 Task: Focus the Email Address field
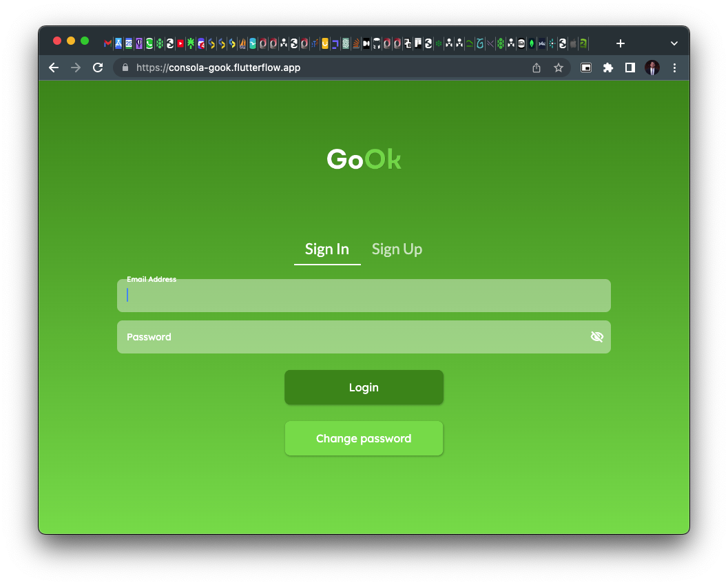pos(364,296)
